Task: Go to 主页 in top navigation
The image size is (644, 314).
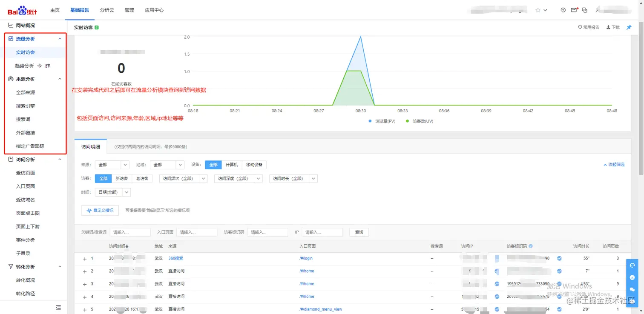Action: tap(55, 10)
